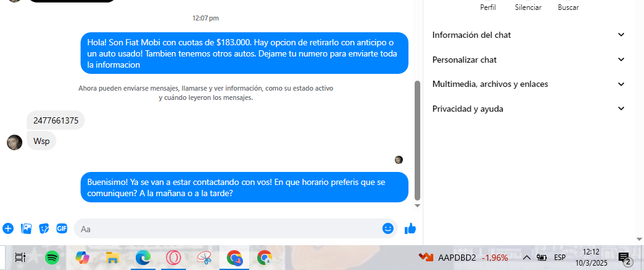644x270 pixels.
Task: Send a thumbs-up like
Action: [x=410, y=228]
